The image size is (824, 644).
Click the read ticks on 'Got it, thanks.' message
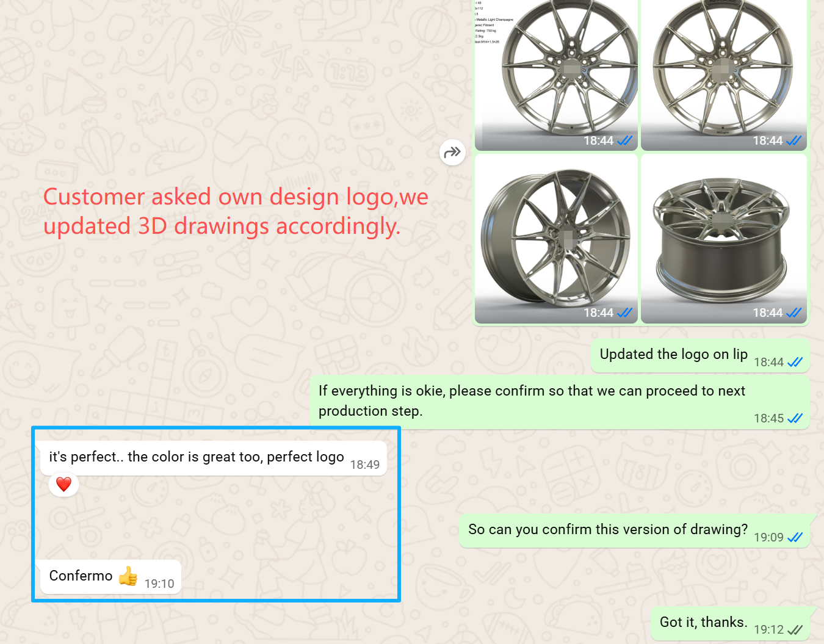[795, 630]
